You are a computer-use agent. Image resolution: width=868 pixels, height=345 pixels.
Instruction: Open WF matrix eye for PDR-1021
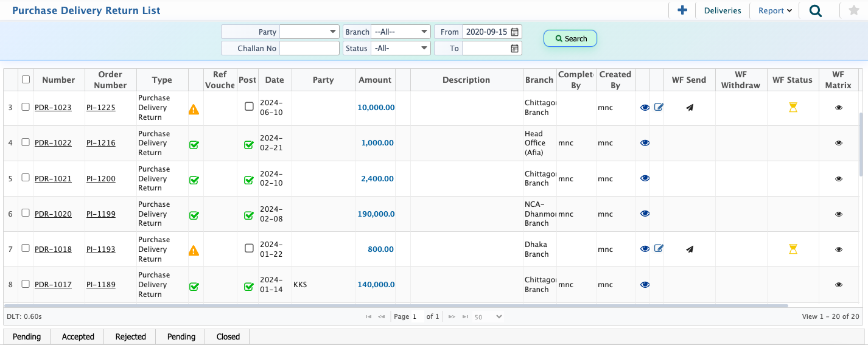tap(839, 179)
